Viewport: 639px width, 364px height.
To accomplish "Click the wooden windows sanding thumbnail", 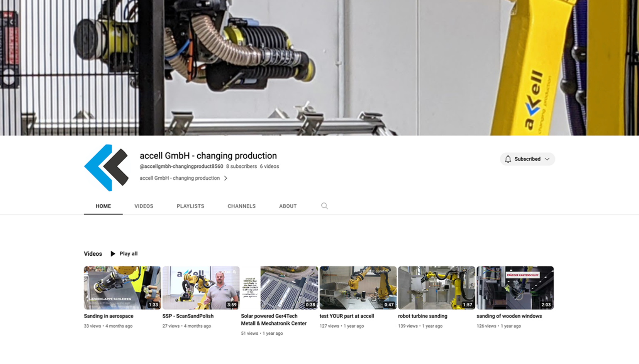I will [x=515, y=288].
